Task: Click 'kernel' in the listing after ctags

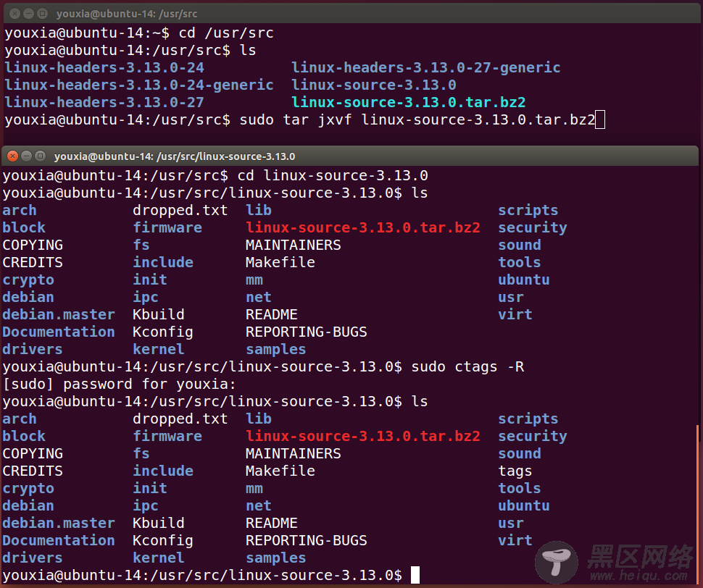Action: click(158, 558)
